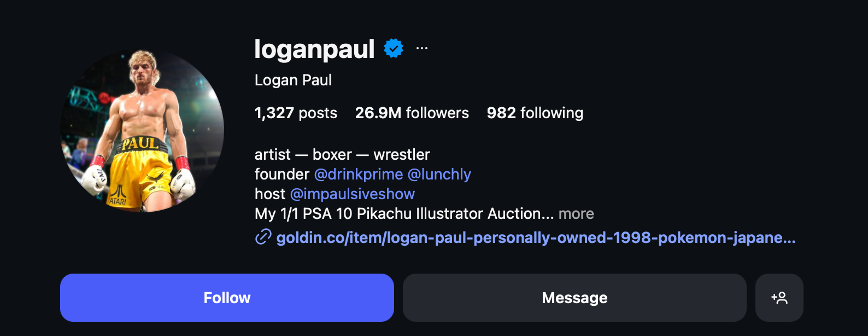The image size is (868, 336).
Task: Open the @lunchly mention
Action: coord(439,174)
